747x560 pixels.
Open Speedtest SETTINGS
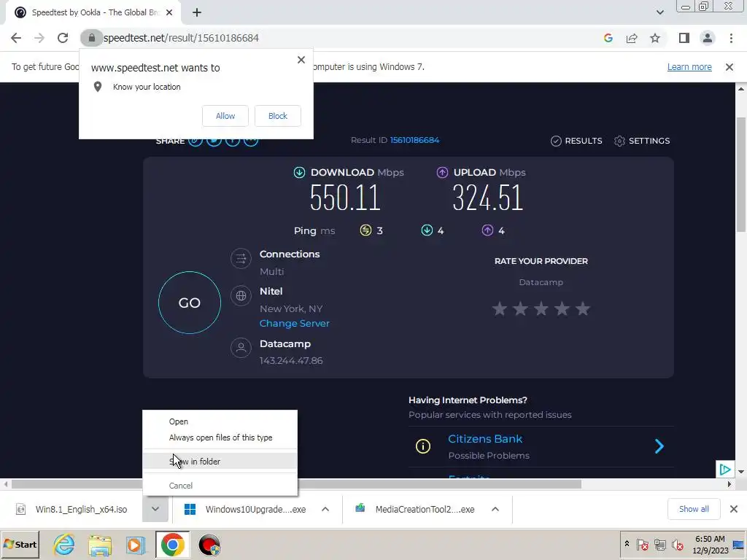[x=642, y=141]
